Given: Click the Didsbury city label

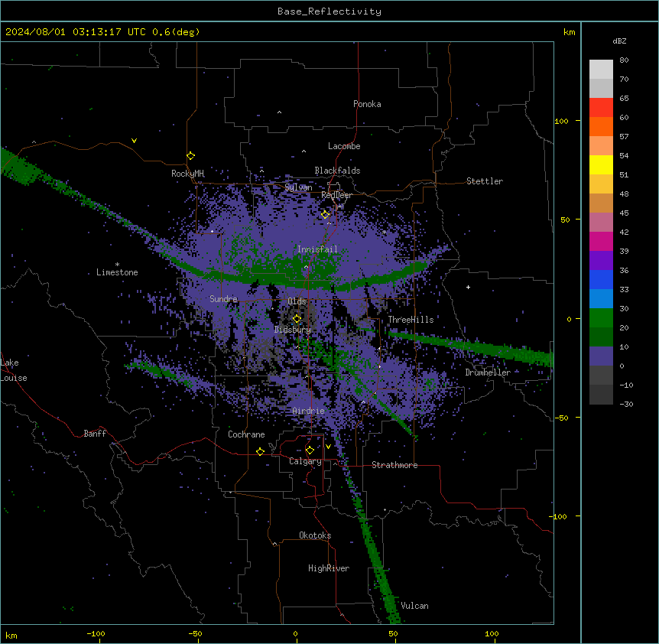Looking at the screenshot, I should (293, 330).
